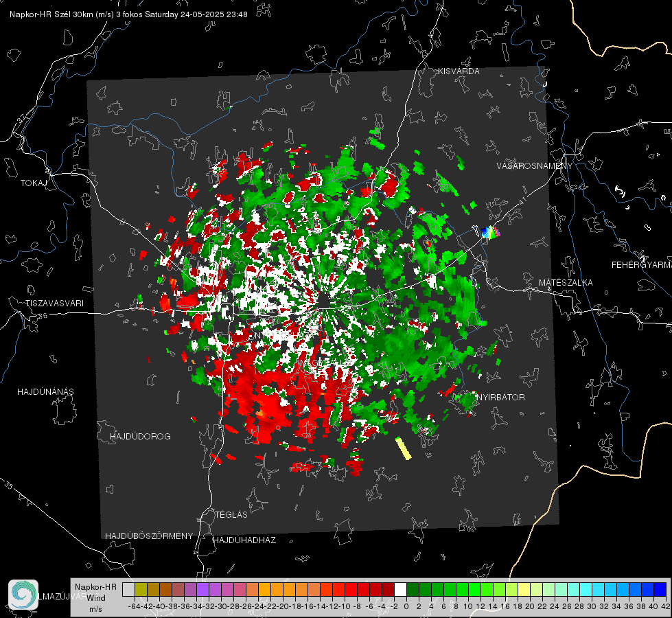The image size is (672, 618).
Task: Click the rainbow-colored echo near road 41
Action: (490, 233)
